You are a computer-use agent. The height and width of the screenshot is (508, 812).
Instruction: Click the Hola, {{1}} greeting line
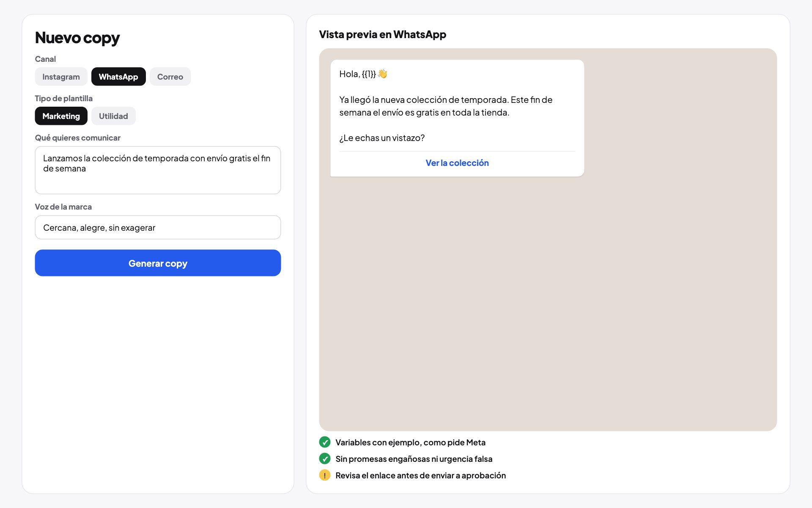click(357, 74)
